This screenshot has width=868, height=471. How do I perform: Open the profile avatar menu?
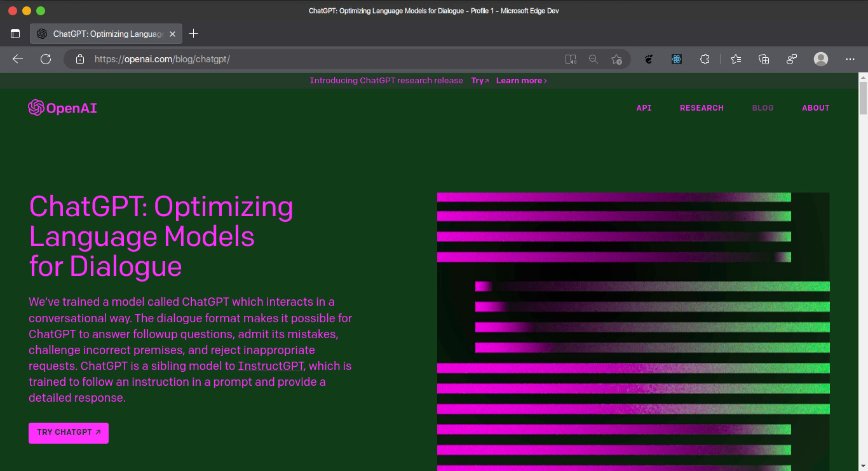tap(821, 59)
